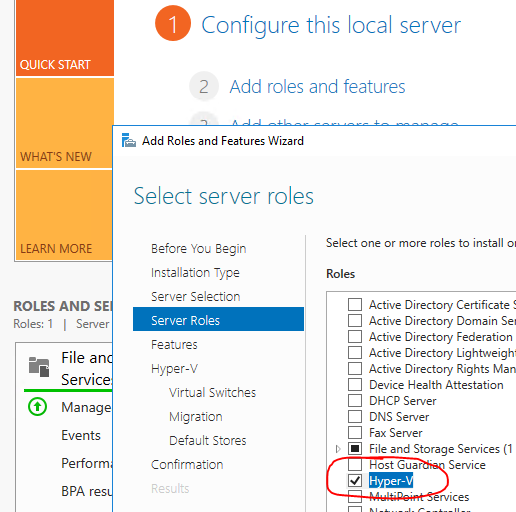Open the Confirmation wizard step
The image size is (516, 512).
pos(187,465)
